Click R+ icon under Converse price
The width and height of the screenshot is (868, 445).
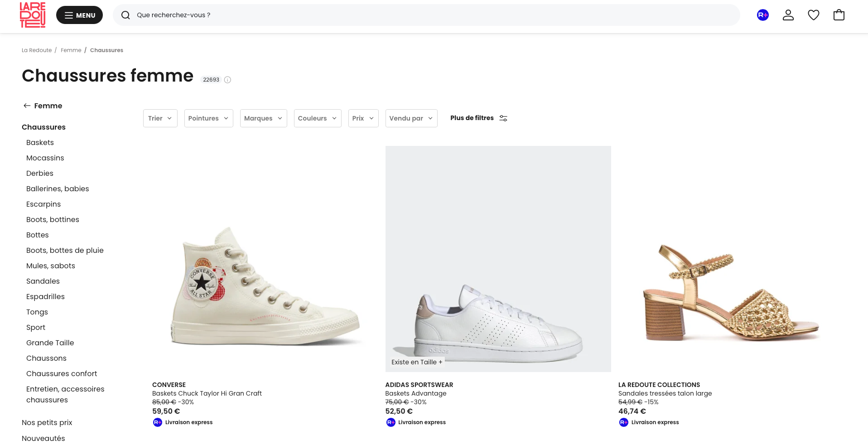(158, 422)
